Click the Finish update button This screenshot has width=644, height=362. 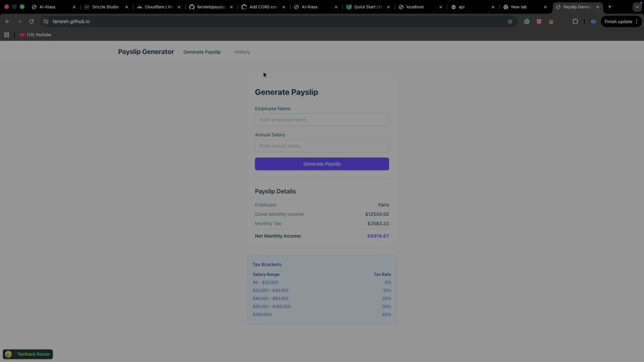[618, 22]
